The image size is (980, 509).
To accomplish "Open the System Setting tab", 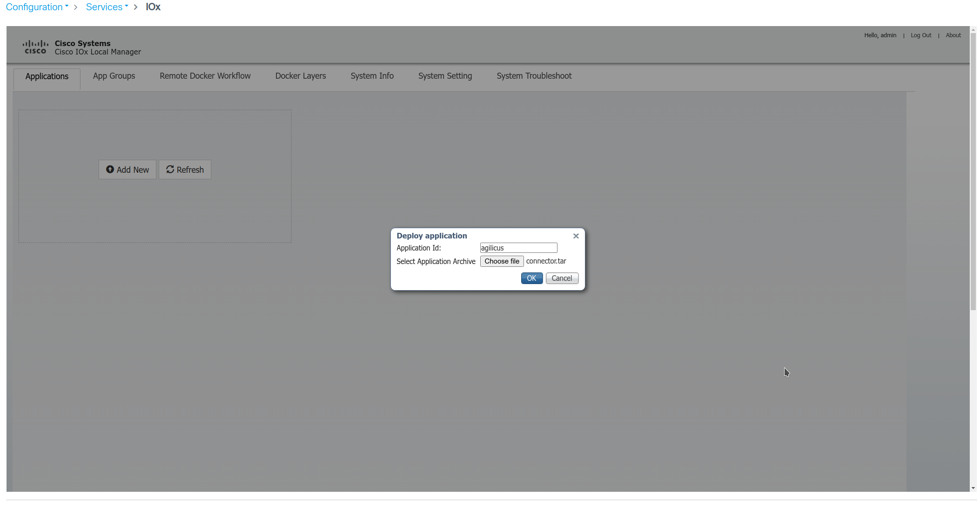I will (445, 76).
